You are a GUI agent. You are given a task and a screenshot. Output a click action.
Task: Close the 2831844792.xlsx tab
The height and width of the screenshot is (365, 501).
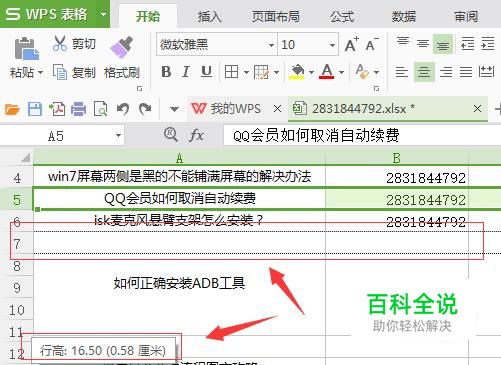tap(477, 109)
